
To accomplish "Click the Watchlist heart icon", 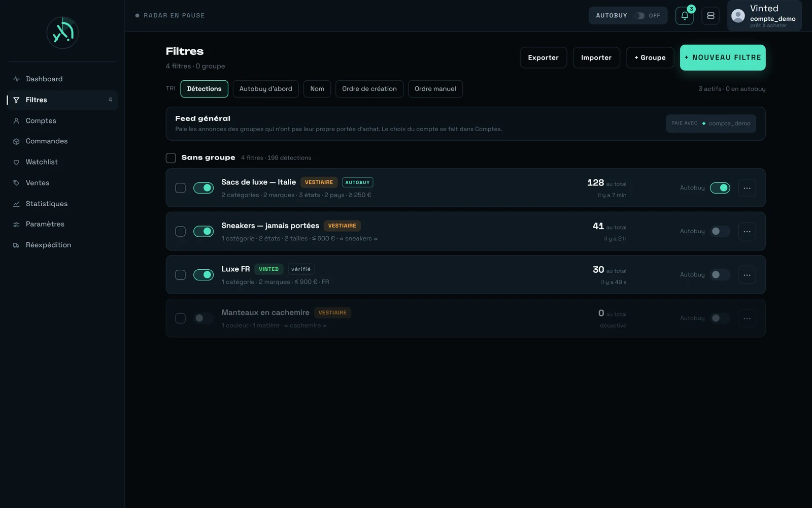I will pyautogui.click(x=16, y=163).
